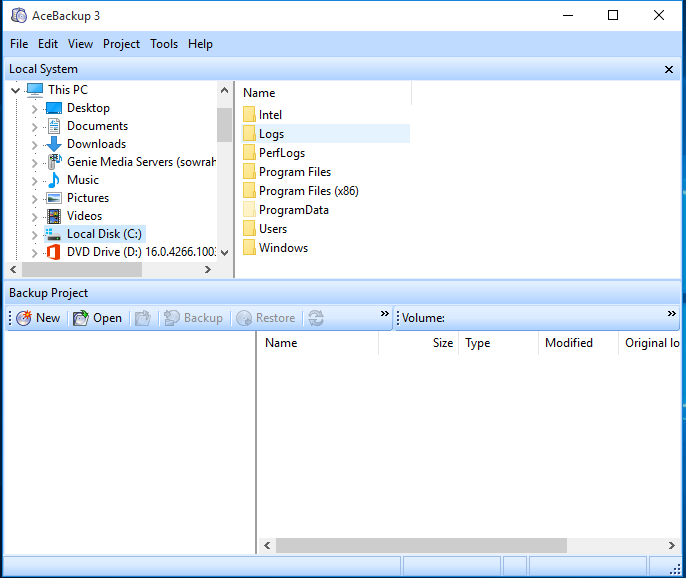Select the DVD Drive (D:) Office icon
Image resolution: width=686 pixels, height=578 pixels.
(x=53, y=252)
